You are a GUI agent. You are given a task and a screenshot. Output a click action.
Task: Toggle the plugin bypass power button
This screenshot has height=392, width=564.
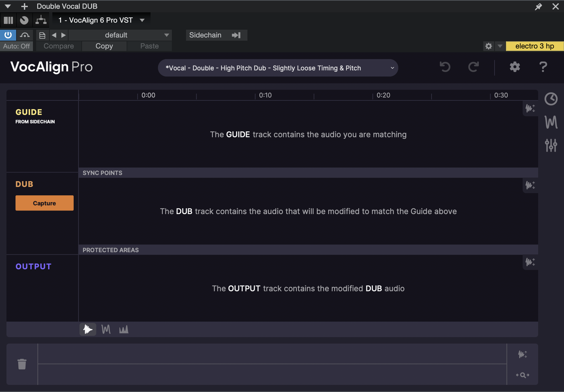pos(8,35)
